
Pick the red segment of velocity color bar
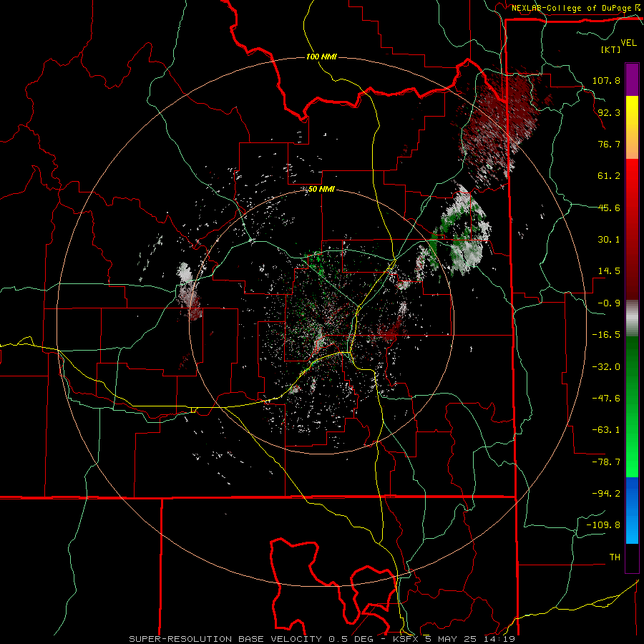tap(632, 229)
